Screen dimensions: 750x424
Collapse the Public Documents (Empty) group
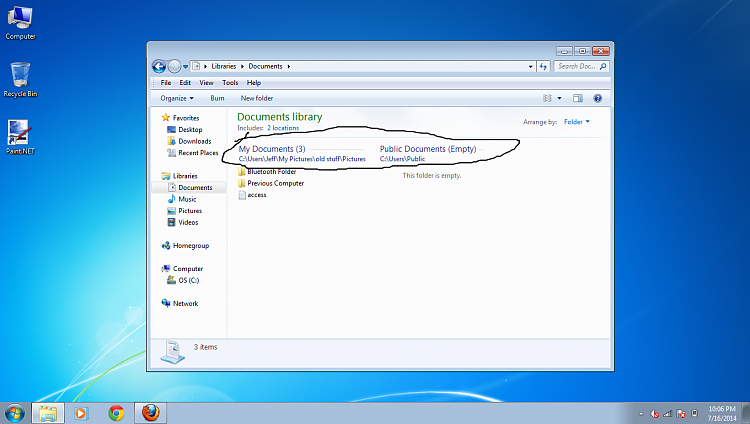point(428,149)
